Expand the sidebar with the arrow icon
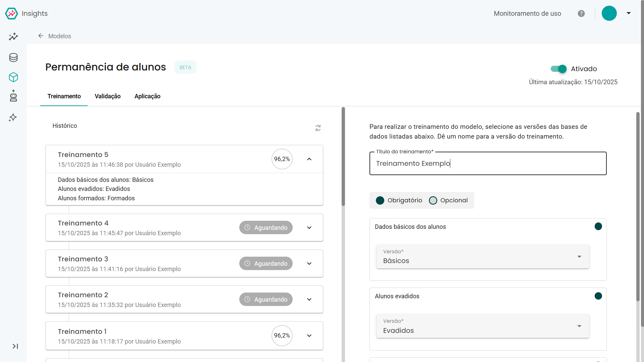 click(15, 346)
